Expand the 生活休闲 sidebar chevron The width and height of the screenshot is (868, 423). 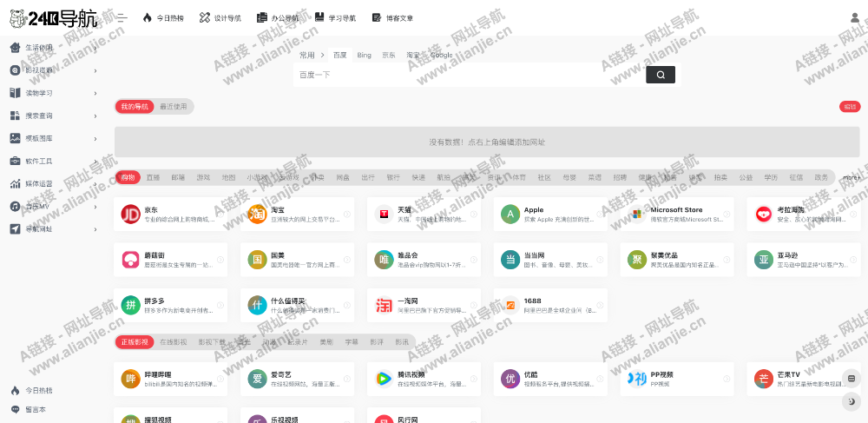tap(95, 48)
